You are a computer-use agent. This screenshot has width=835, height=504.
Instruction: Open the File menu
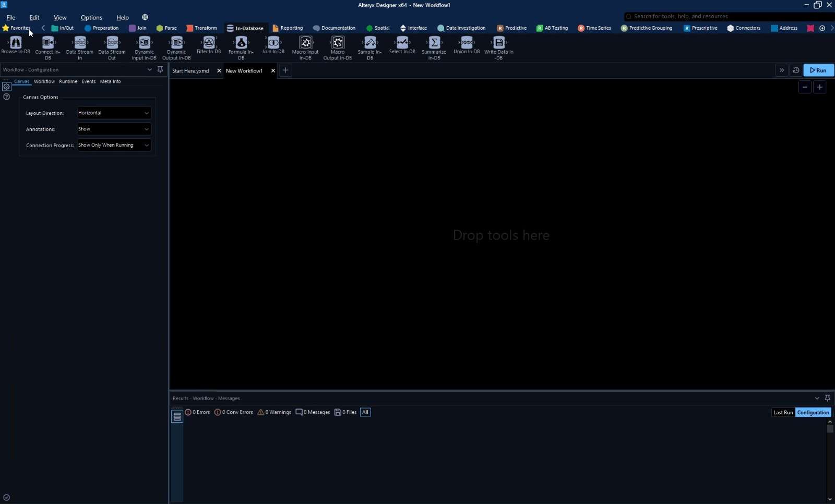(x=10, y=17)
